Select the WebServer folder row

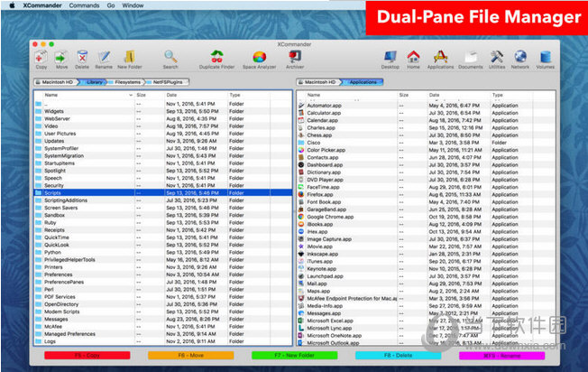[163, 118]
